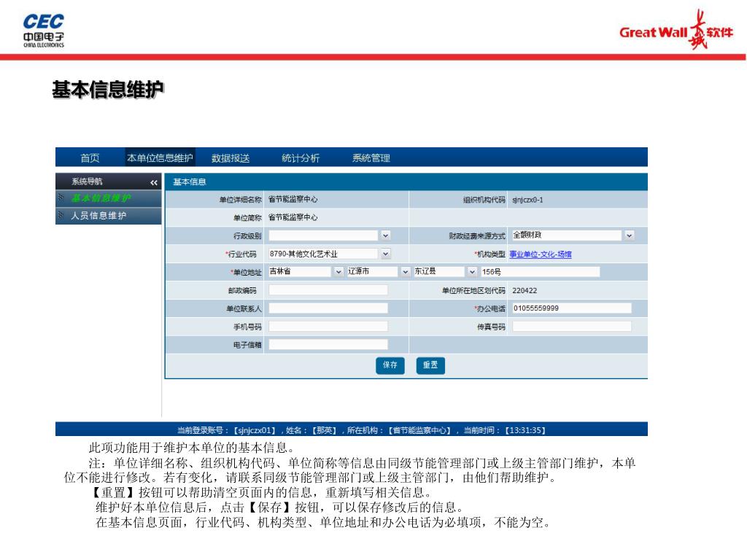Expand the 行政级别 dropdown
Screen dimensions: 747x560
coord(385,236)
